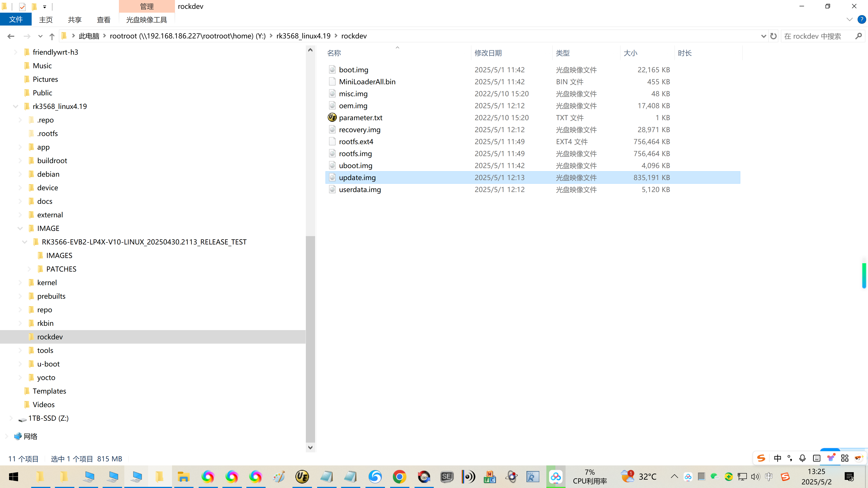Toggle Sogou Chinese input mode indicator

[x=777, y=458]
